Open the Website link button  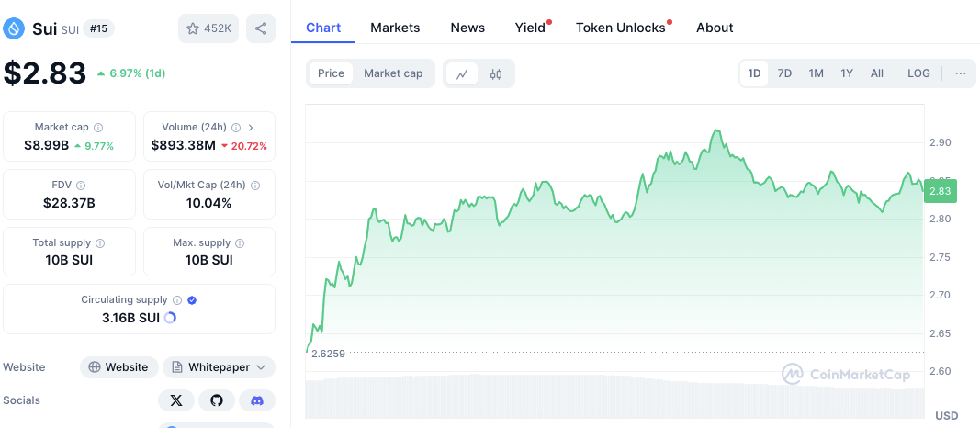click(x=118, y=367)
